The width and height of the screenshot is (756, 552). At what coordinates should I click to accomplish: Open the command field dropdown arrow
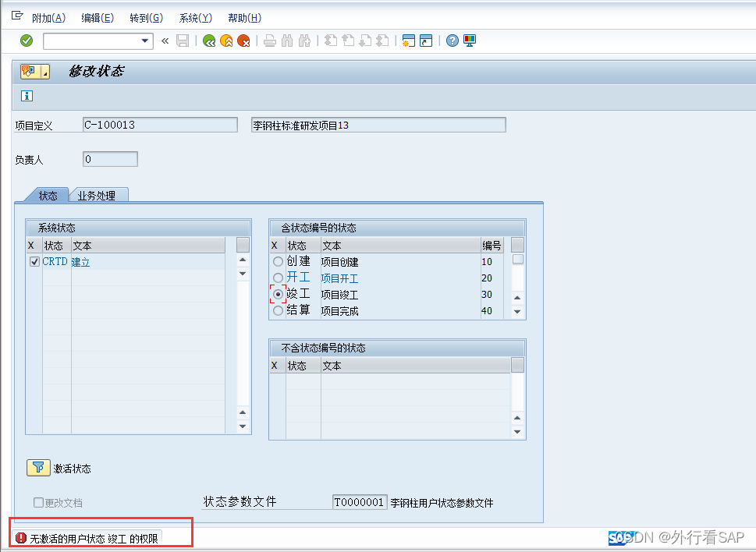click(144, 41)
